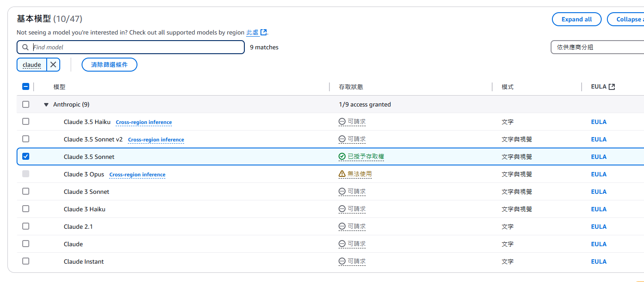The height and width of the screenshot is (282, 644).
Task: Click the 模型 column header
Action: point(59,87)
